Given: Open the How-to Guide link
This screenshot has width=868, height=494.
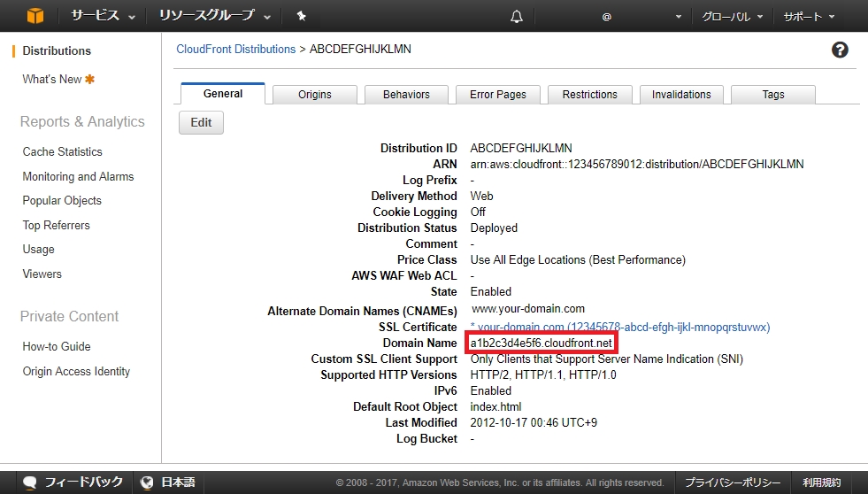Looking at the screenshot, I should [x=57, y=347].
